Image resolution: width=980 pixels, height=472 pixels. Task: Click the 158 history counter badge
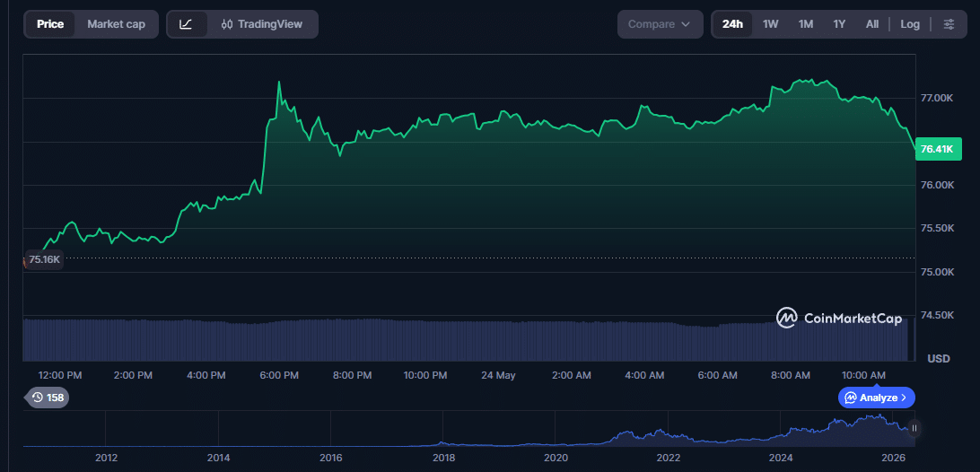pyautogui.click(x=48, y=397)
